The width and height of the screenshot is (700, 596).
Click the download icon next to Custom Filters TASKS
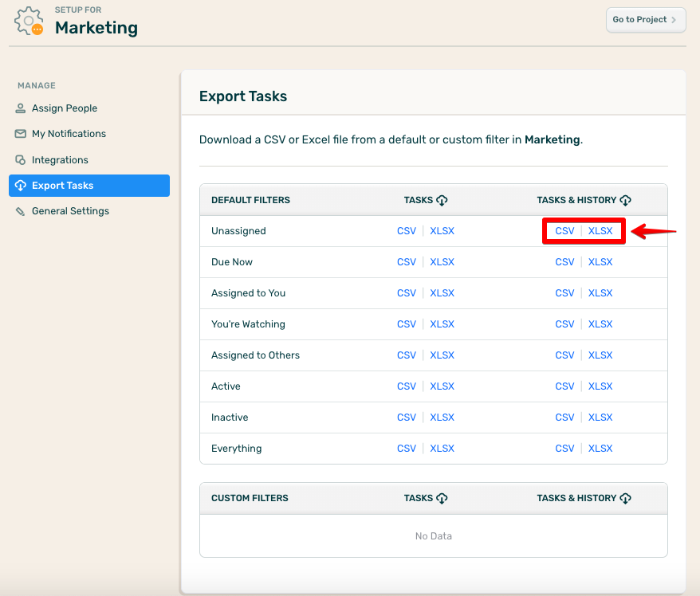point(442,498)
